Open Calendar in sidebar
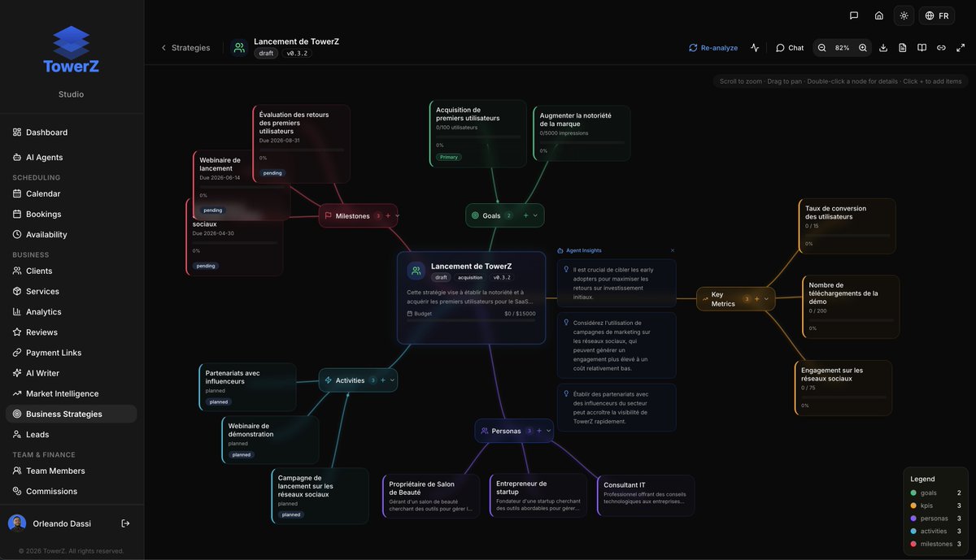 click(72, 194)
